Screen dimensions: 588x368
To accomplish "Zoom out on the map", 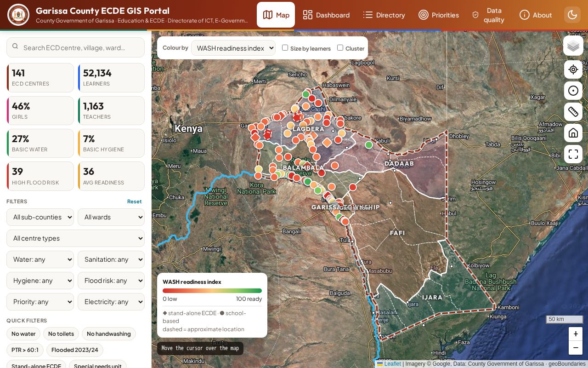I will 576,348.
